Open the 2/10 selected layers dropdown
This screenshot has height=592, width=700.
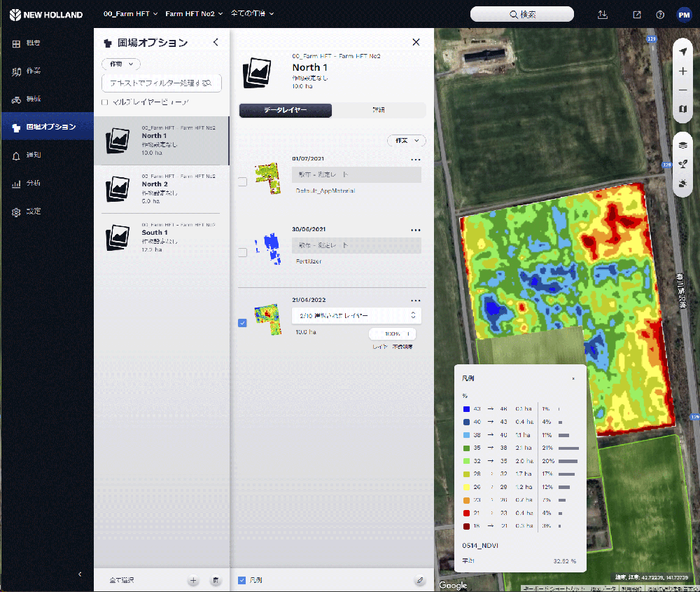[356, 315]
